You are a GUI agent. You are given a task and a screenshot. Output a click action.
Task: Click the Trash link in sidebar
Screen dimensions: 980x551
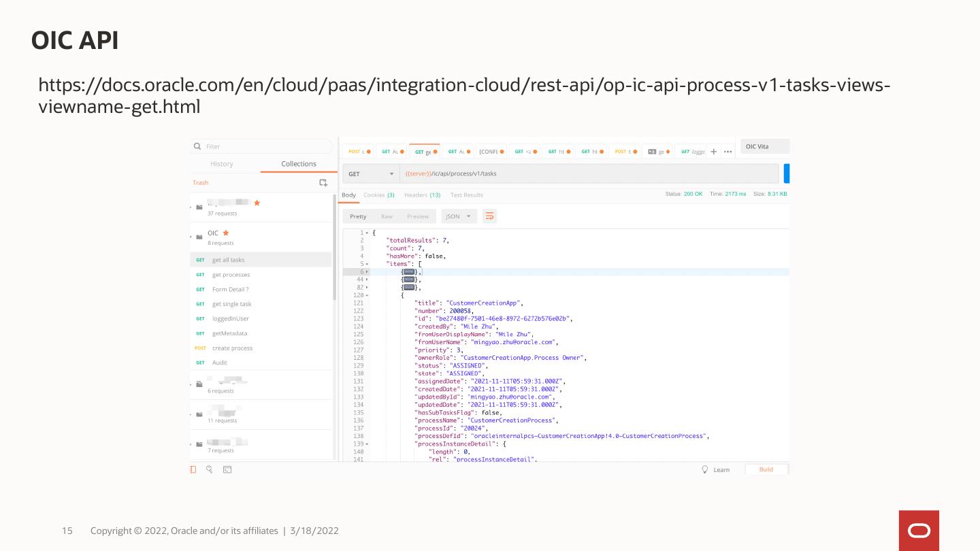(201, 183)
